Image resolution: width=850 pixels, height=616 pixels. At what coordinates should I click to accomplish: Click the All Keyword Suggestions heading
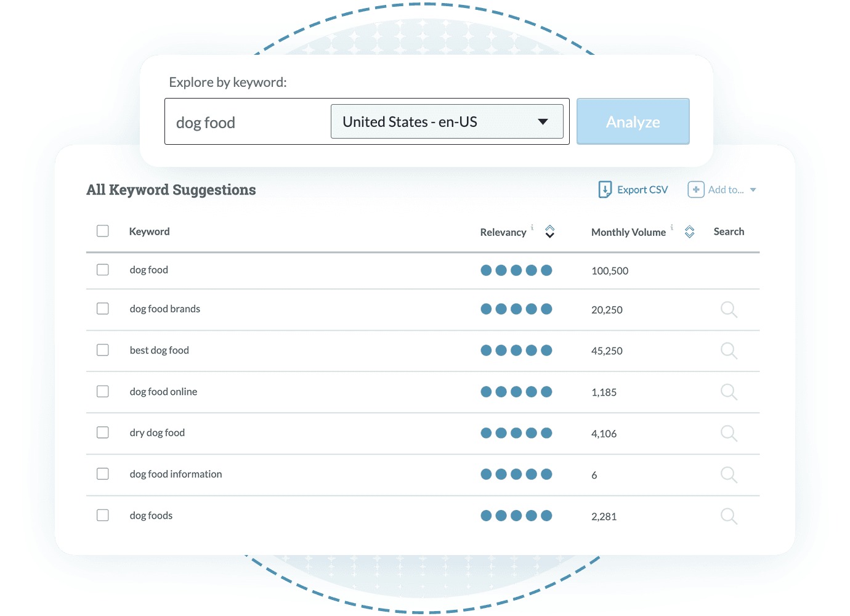(x=171, y=190)
